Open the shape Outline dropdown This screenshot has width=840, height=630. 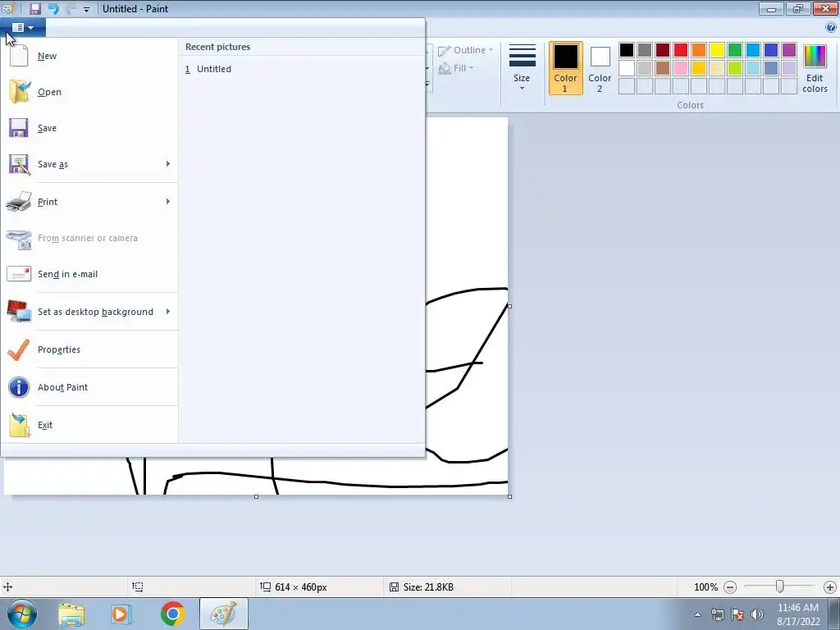pos(466,50)
